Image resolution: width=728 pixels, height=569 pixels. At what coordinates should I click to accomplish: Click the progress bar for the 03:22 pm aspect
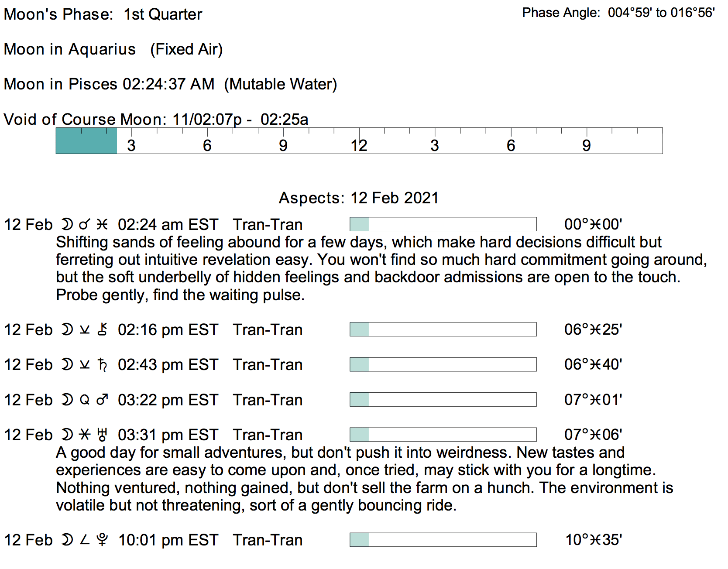pyautogui.click(x=443, y=400)
